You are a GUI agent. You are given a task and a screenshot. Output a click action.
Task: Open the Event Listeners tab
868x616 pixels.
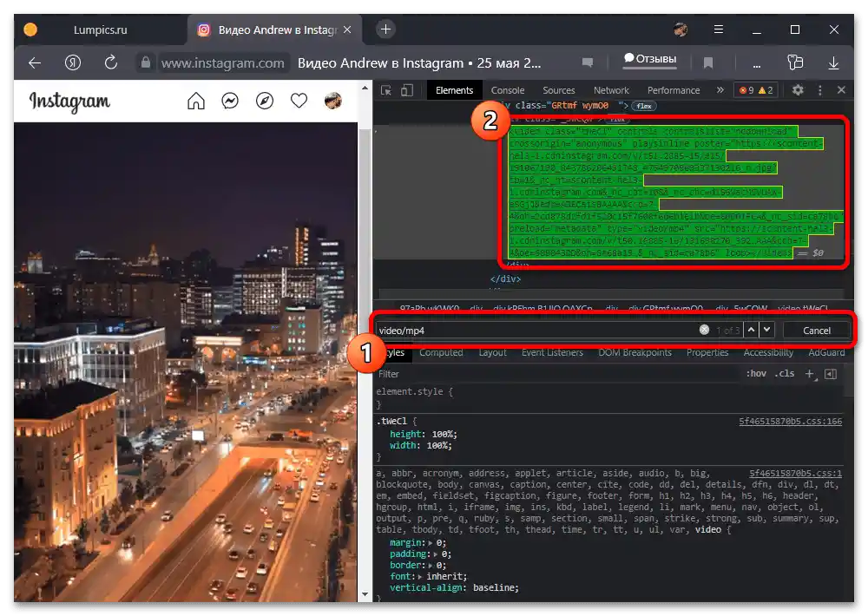click(x=552, y=352)
